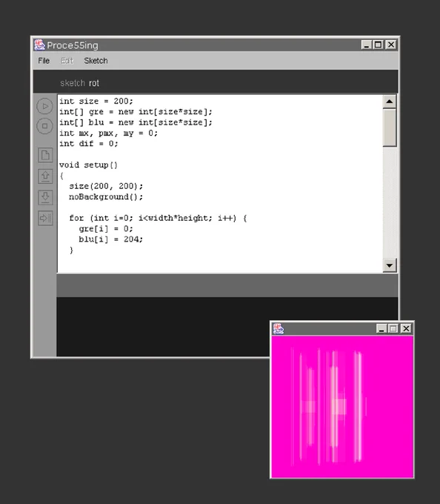Save the sketch with the down-arrow icon
440x504 pixels.
[45, 197]
